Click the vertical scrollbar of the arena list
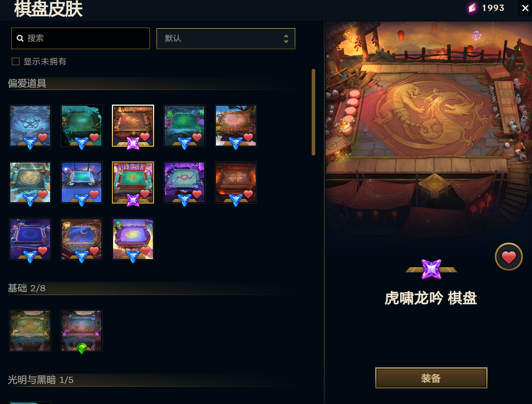Viewport: 532px width, 404px height. click(x=313, y=112)
